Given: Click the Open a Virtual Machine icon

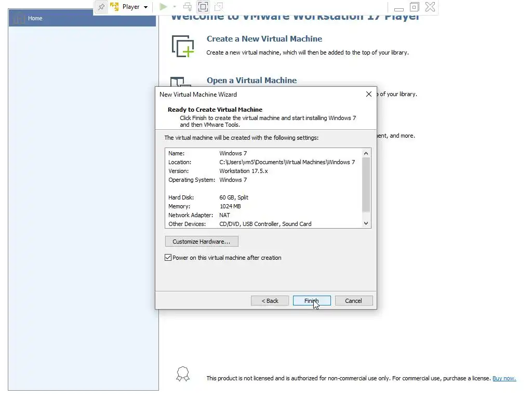Looking at the screenshot, I should 180,82.
